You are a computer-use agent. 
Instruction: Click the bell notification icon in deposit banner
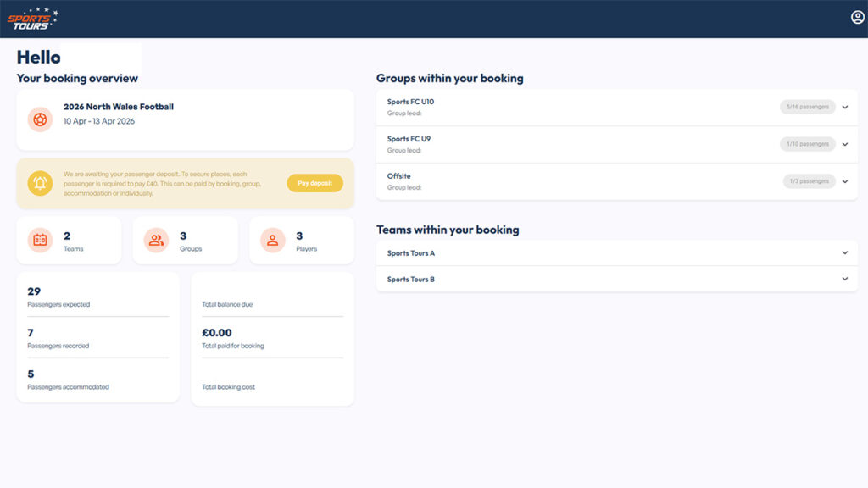[x=40, y=183]
